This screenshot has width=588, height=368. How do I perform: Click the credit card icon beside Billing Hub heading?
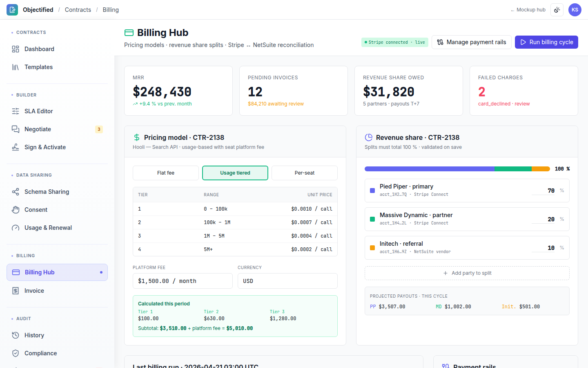pos(129,33)
